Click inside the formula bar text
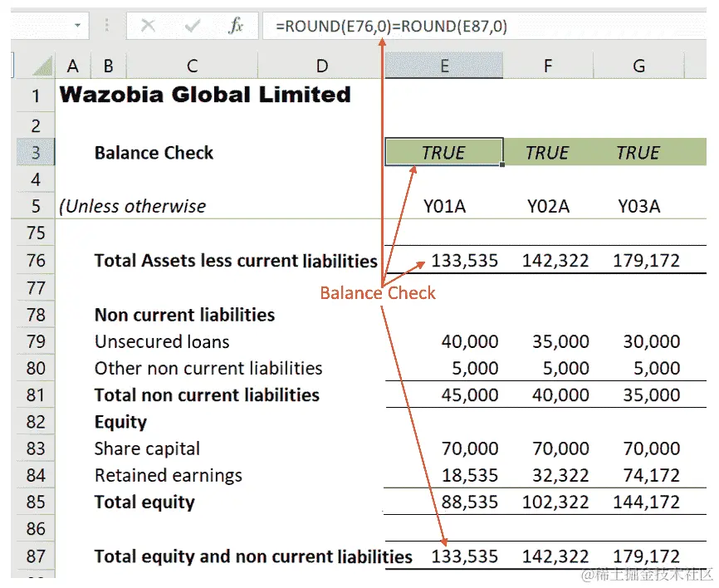The image size is (719, 588). 391,26
